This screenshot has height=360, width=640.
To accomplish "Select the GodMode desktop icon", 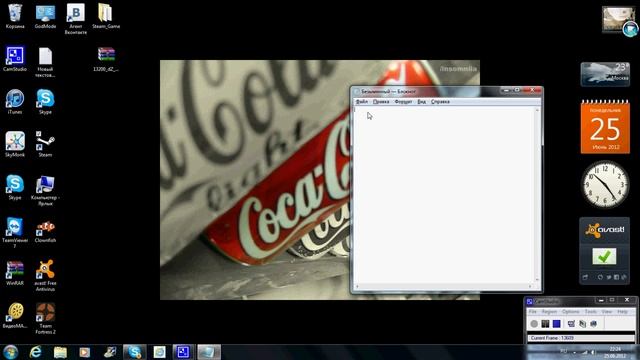I will 45,16.
